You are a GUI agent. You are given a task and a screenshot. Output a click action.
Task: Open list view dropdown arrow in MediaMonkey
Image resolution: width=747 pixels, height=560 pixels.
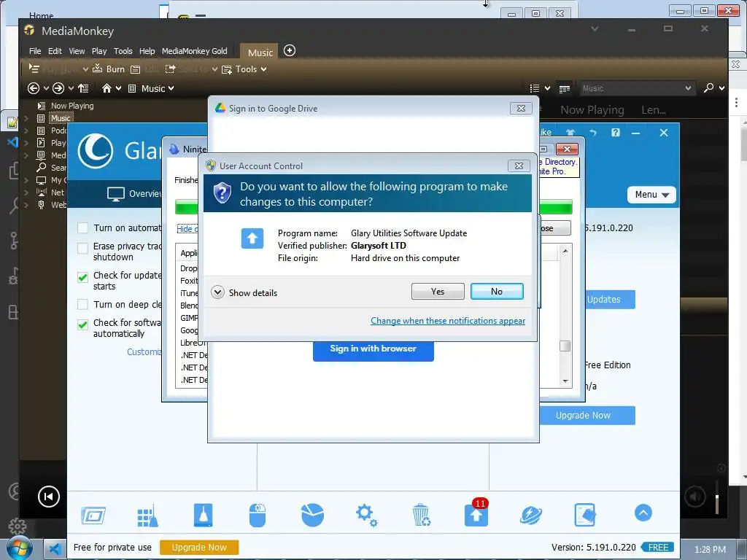click(x=547, y=88)
